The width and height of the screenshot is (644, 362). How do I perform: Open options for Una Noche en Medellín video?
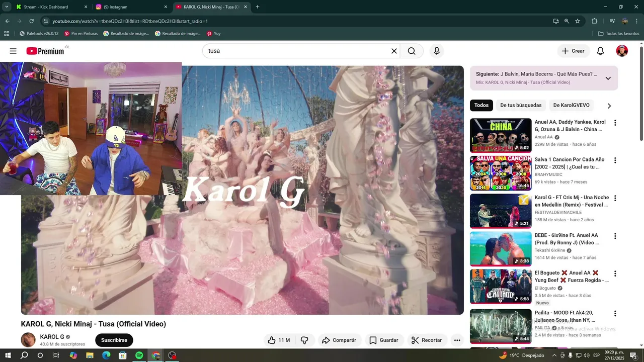(x=614, y=198)
